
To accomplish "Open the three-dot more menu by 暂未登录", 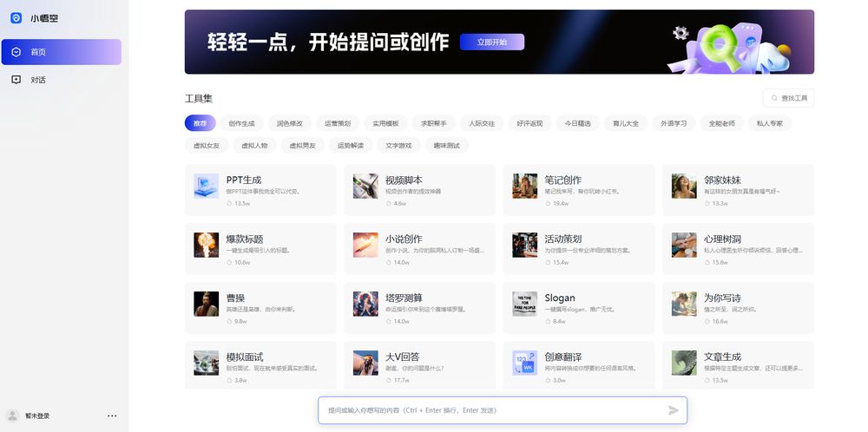I will (x=112, y=416).
